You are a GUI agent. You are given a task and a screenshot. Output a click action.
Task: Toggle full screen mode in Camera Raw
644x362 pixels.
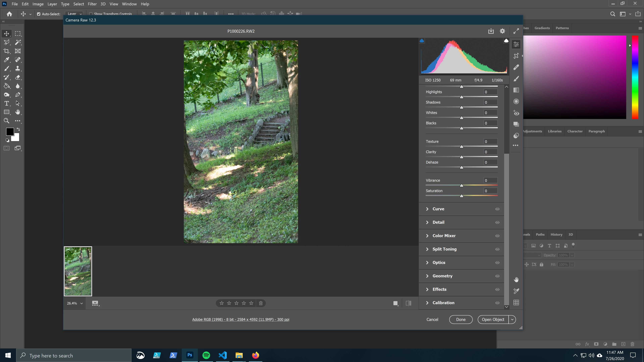click(516, 31)
